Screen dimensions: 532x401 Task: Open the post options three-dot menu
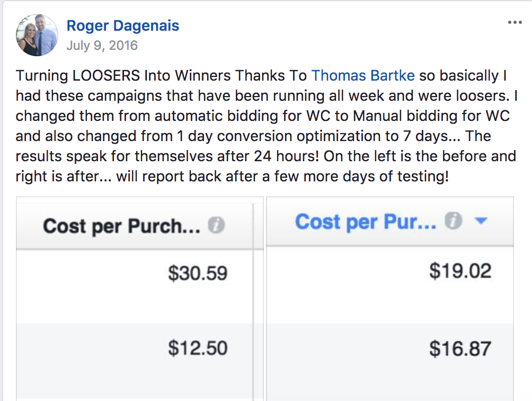tap(515, 22)
